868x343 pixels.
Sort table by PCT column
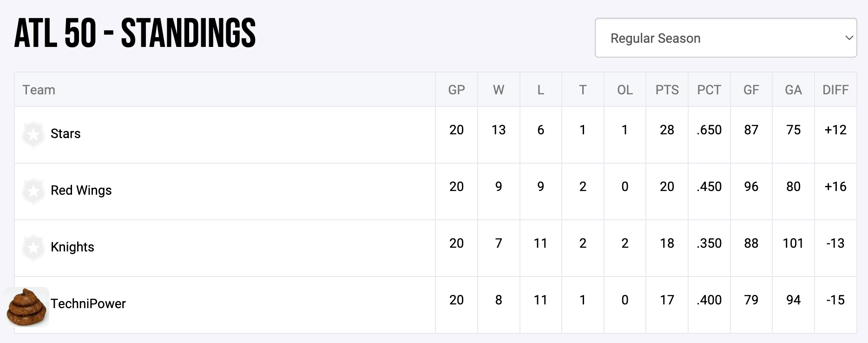pyautogui.click(x=709, y=90)
